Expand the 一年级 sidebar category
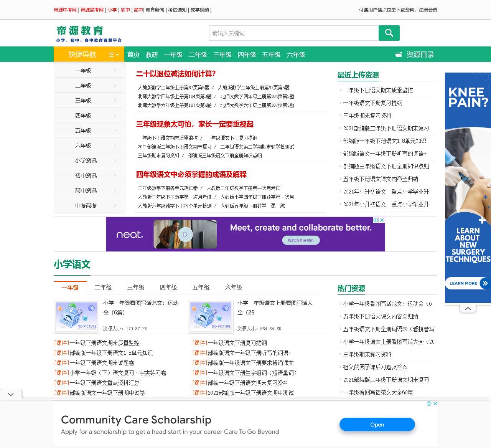 point(89,71)
